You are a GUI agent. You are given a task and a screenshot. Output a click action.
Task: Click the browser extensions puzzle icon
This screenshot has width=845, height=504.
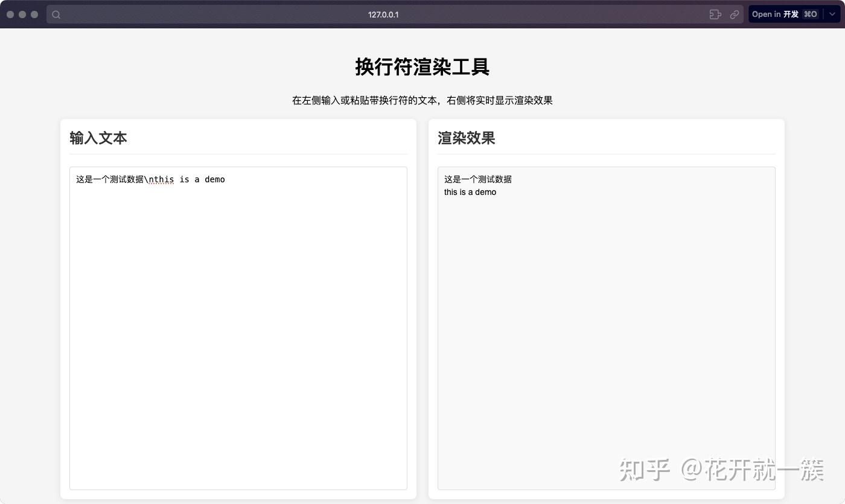(715, 14)
